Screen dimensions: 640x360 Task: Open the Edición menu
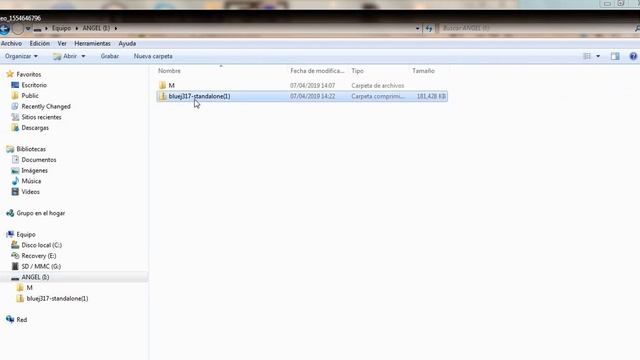pos(40,43)
